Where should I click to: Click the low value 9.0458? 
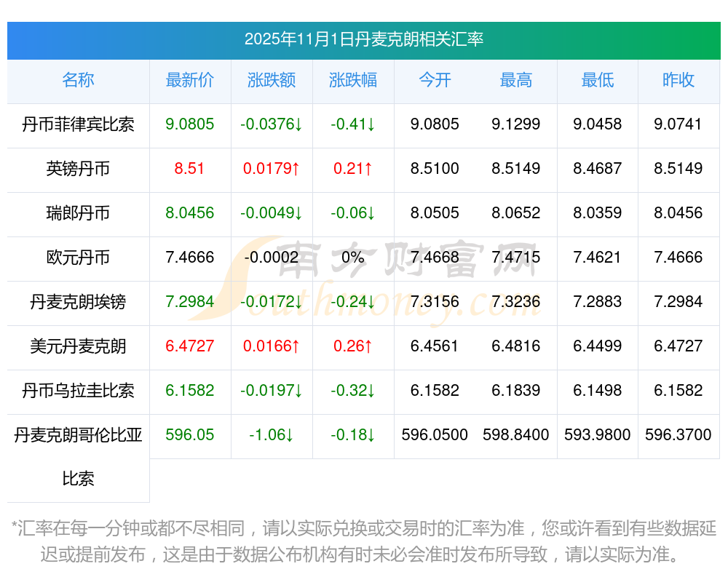click(x=598, y=124)
